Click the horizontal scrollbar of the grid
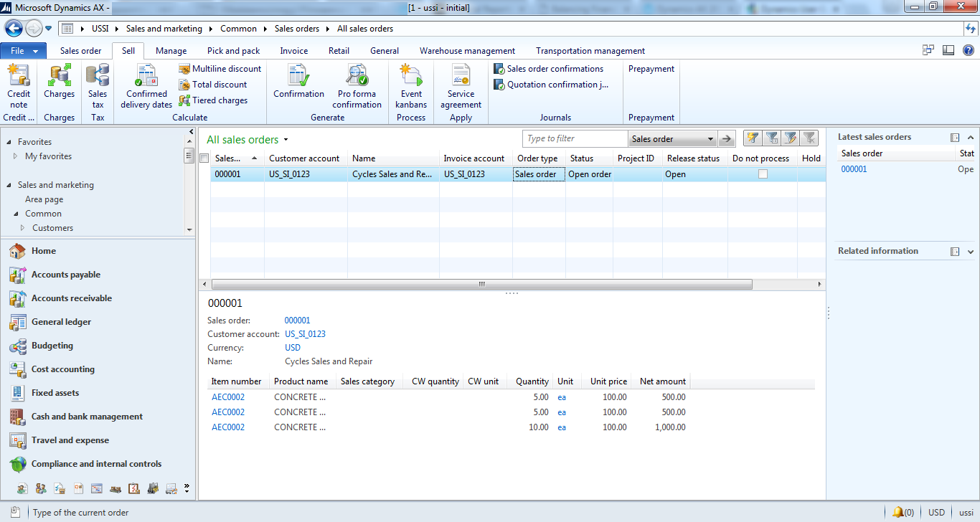The width and height of the screenshot is (980, 522). coord(481,285)
